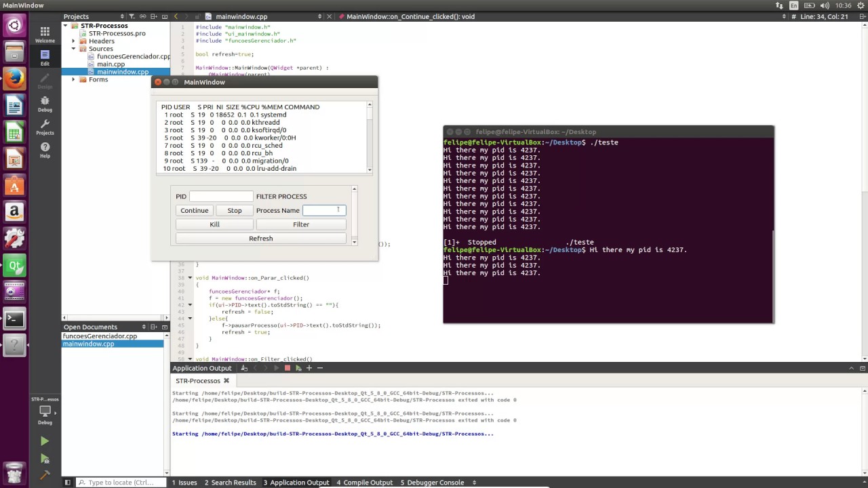Image resolution: width=868 pixels, height=488 pixels.
Task: Stop running program in Application Output
Action: click(x=287, y=368)
